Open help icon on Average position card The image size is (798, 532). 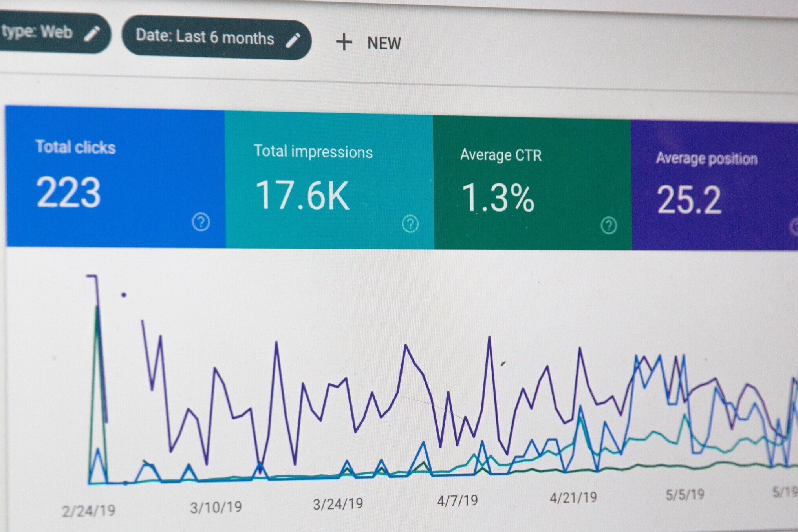(x=795, y=227)
